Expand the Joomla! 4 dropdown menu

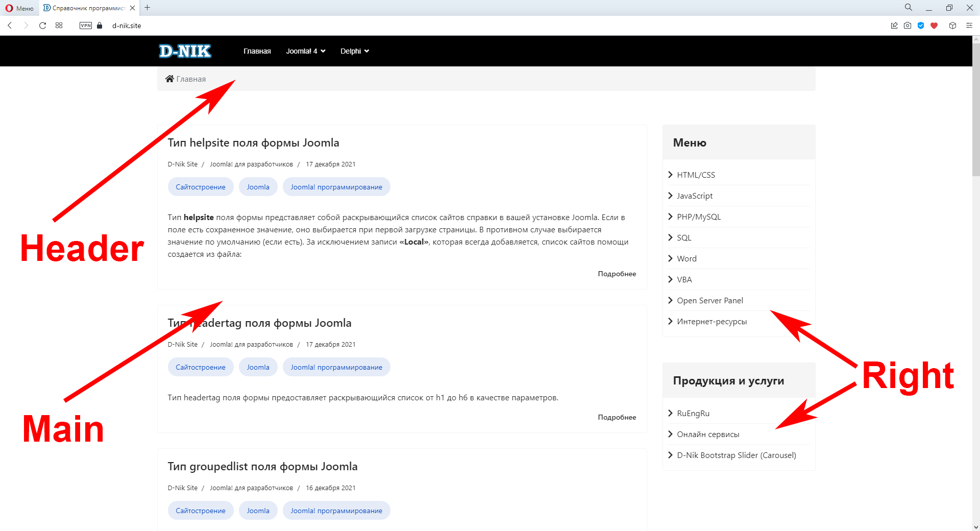click(306, 51)
